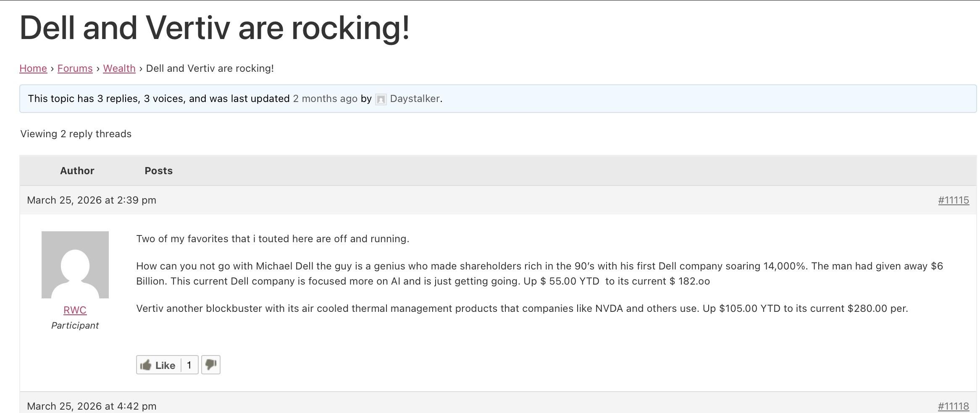Screen dimensions: 980x413
Task: Open post permalink #11118
Action: click(954, 406)
